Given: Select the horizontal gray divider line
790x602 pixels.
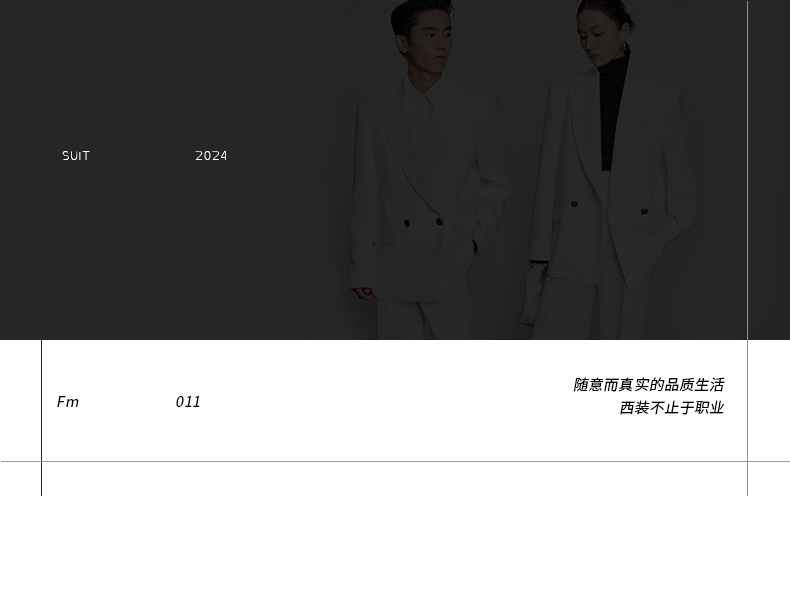Looking at the screenshot, I should click(395, 461).
